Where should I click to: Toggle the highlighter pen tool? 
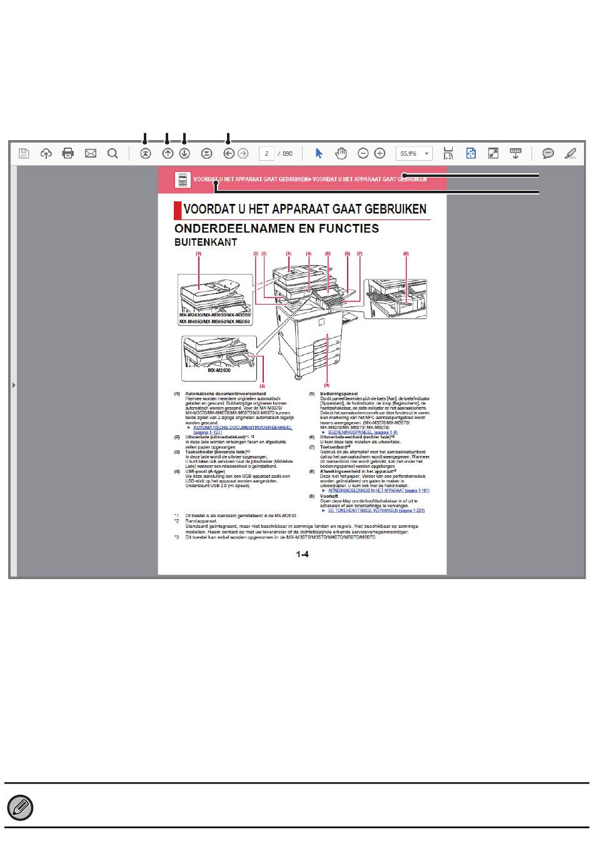pos(570,153)
